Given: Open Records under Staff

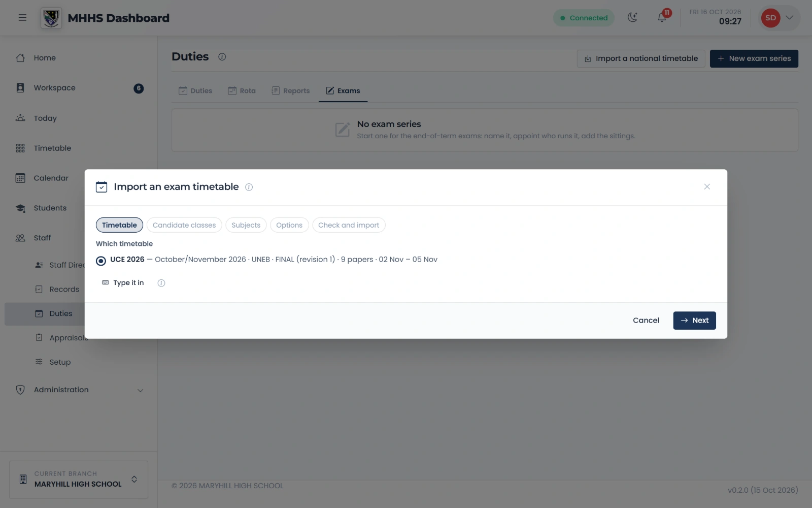Looking at the screenshot, I should (64, 290).
